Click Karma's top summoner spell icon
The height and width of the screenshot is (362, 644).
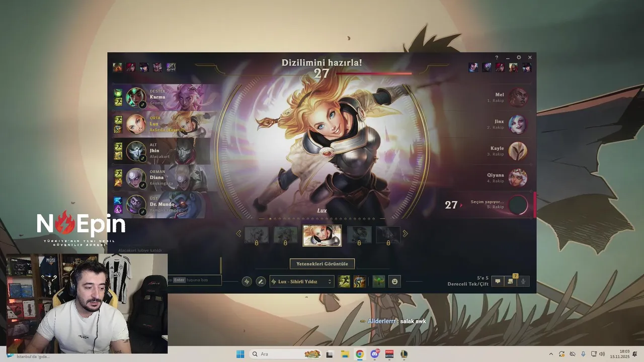(x=118, y=93)
